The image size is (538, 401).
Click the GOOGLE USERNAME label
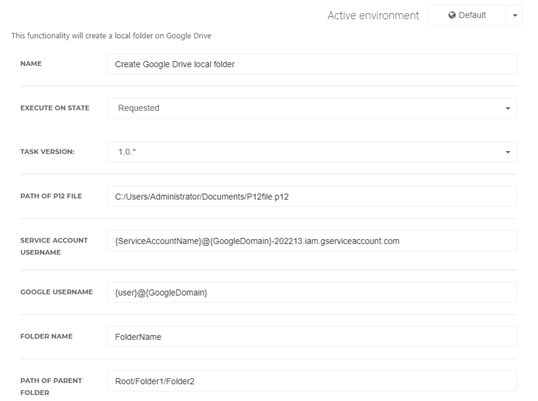click(x=56, y=292)
